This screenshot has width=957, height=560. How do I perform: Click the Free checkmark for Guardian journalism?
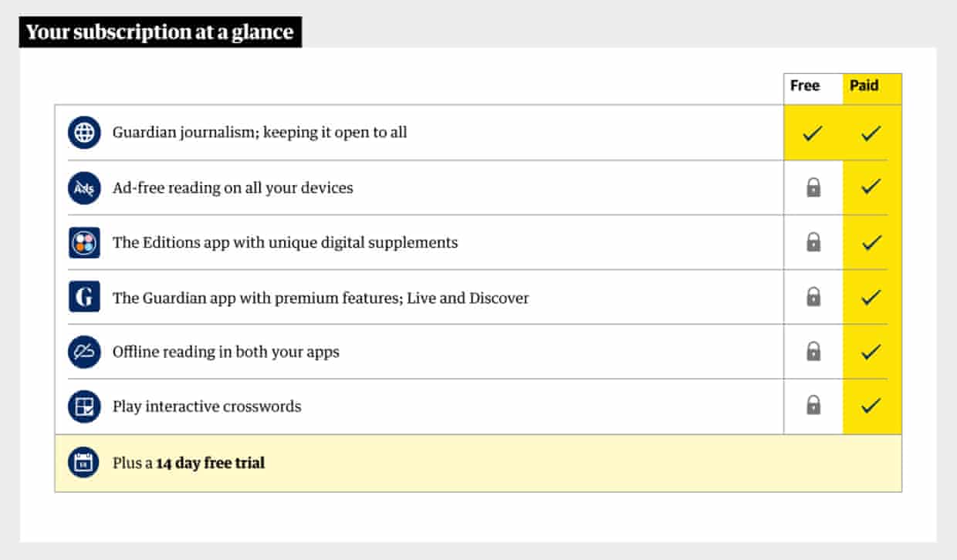tap(813, 133)
